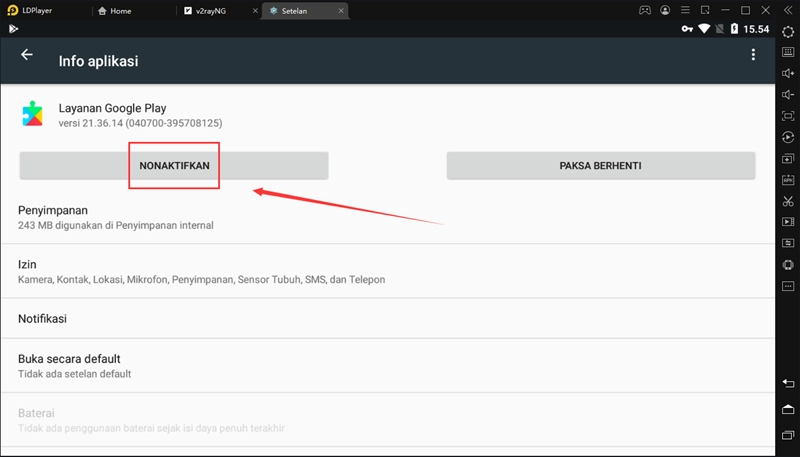This screenshot has height=457, width=800.
Task: Click the Wi-Fi status icon
Action: coord(704,29)
